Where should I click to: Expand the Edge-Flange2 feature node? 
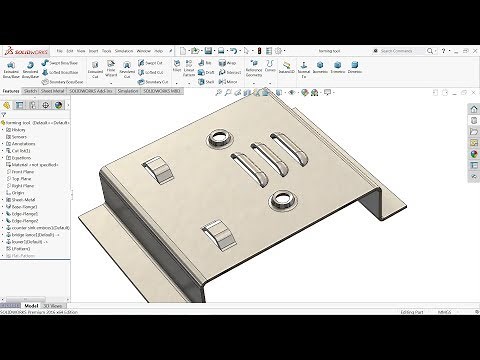tap(3, 221)
